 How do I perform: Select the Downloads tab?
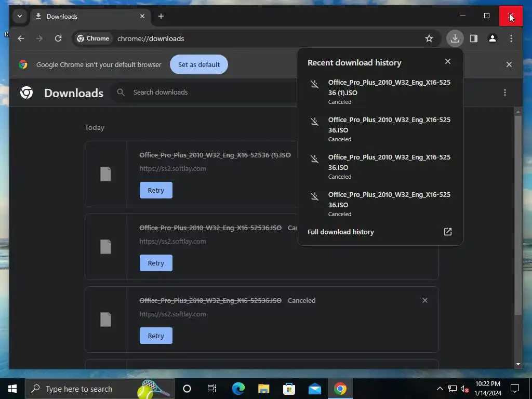pos(90,16)
